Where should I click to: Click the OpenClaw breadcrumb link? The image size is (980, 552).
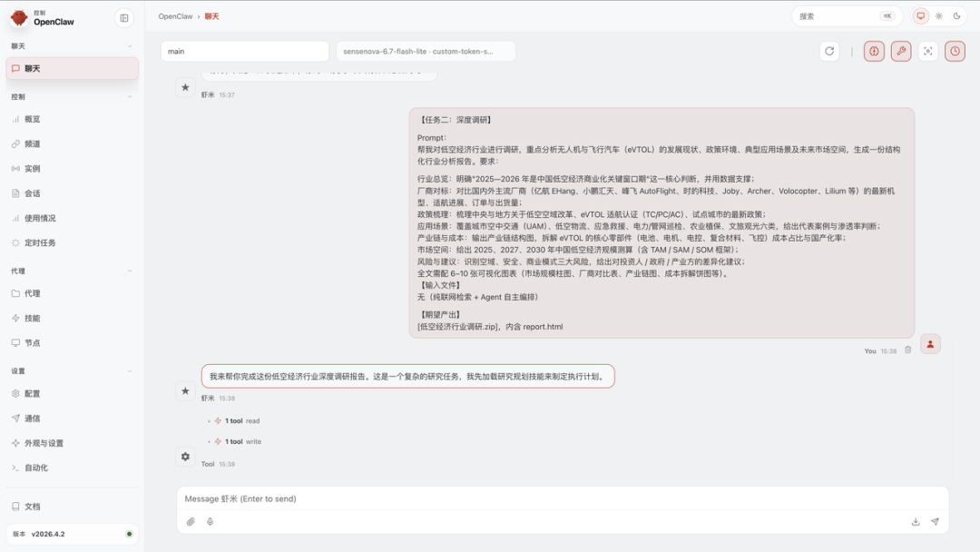tap(175, 16)
